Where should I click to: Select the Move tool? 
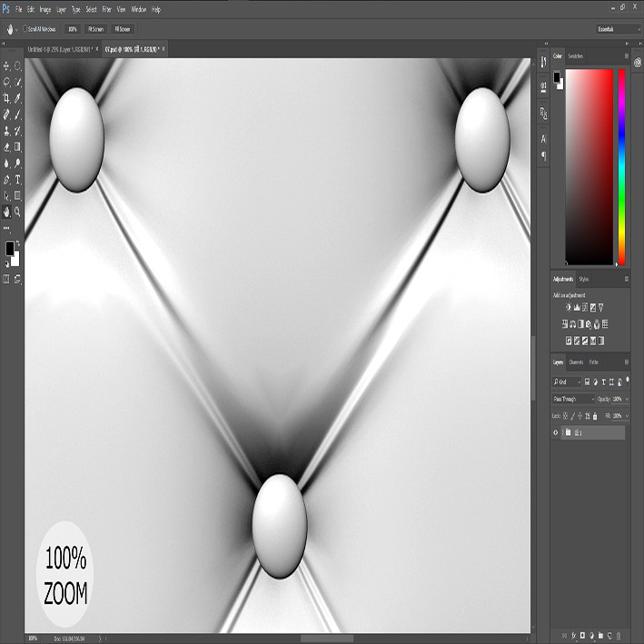pyautogui.click(x=6, y=65)
